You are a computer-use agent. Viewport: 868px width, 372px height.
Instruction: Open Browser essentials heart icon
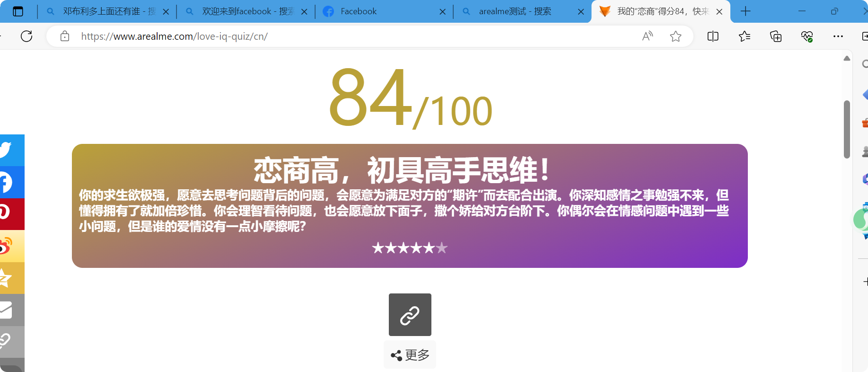pyautogui.click(x=807, y=36)
